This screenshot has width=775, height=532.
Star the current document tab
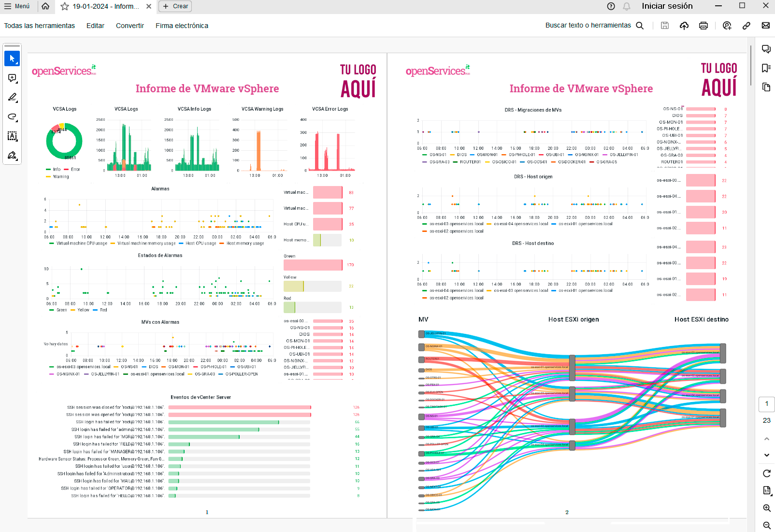tap(65, 6)
